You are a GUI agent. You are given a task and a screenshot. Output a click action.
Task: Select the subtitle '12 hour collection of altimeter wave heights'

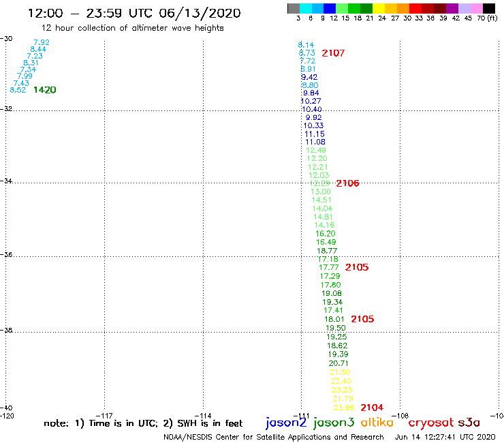click(x=132, y=28)
